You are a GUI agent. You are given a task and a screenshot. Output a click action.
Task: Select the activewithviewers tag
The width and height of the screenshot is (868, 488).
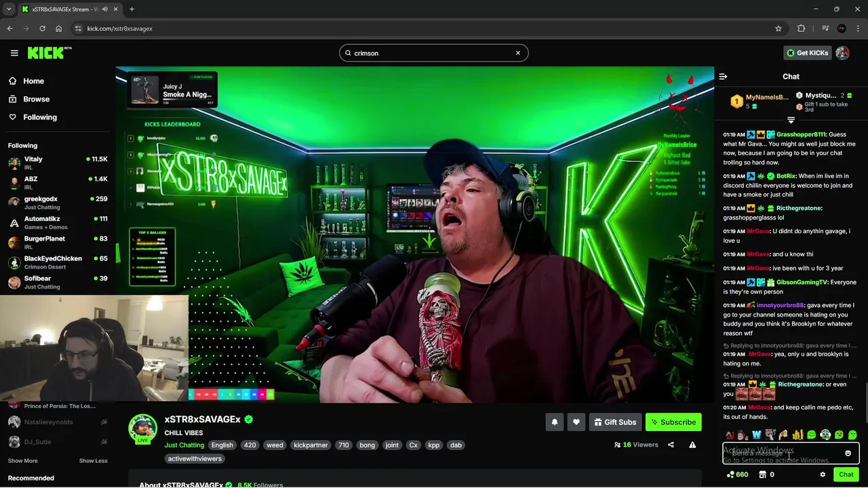[195, 459]
